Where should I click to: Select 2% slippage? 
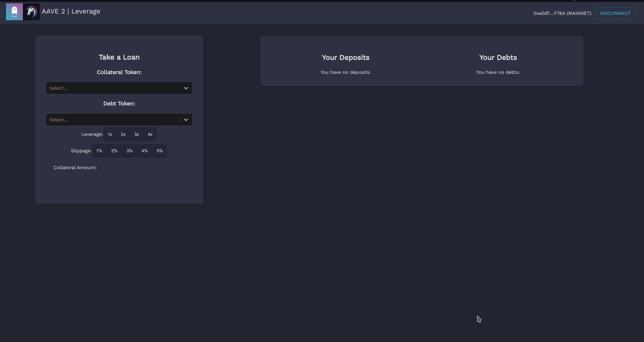point(114,151)
